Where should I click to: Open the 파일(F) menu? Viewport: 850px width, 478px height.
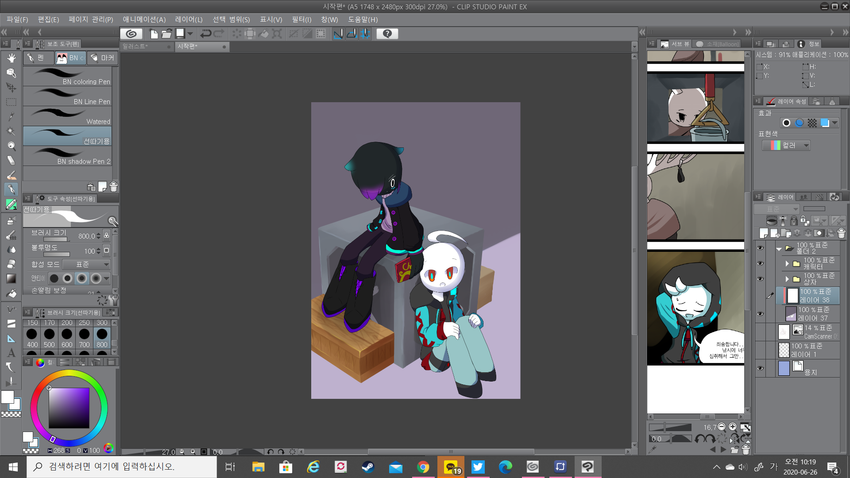(17, 20)
